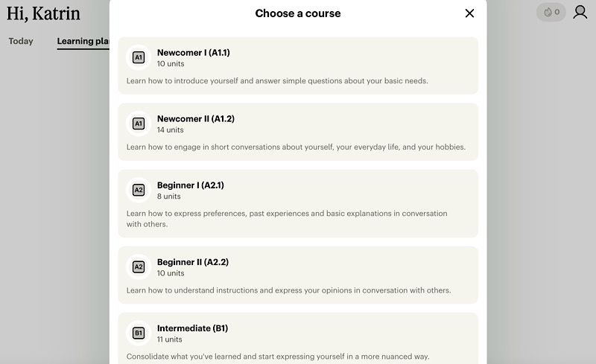Pick the Beginner I (A2.1) course title

191,185
